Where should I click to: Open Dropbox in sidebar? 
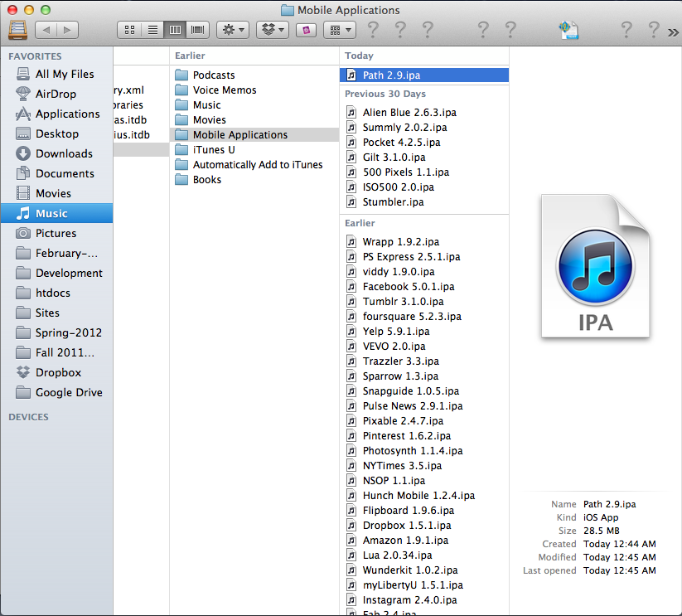(56, 372)
